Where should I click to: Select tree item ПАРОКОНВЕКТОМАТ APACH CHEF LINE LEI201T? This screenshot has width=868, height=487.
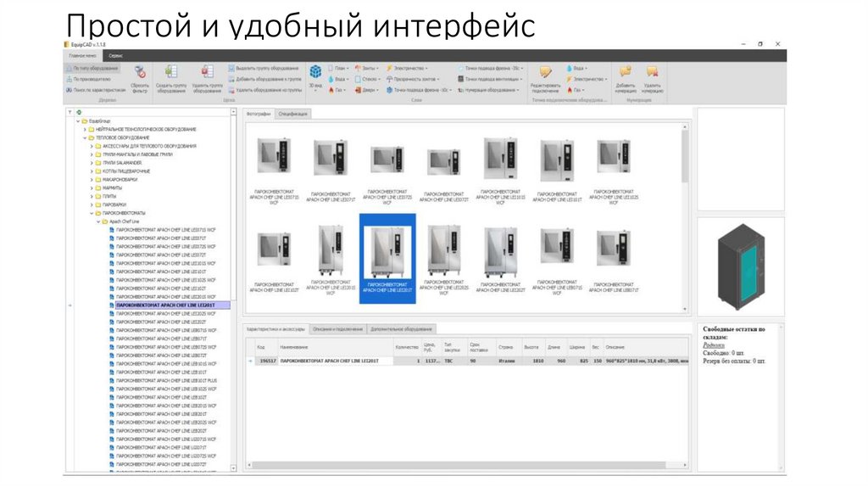tap(165, 305)
